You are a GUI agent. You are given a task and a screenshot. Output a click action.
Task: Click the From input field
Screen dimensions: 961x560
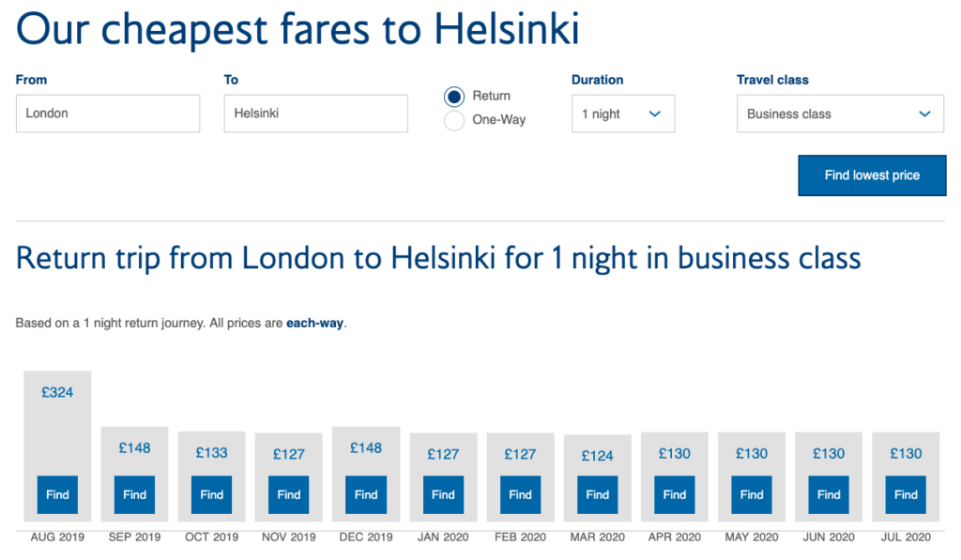tap(108, 114)
